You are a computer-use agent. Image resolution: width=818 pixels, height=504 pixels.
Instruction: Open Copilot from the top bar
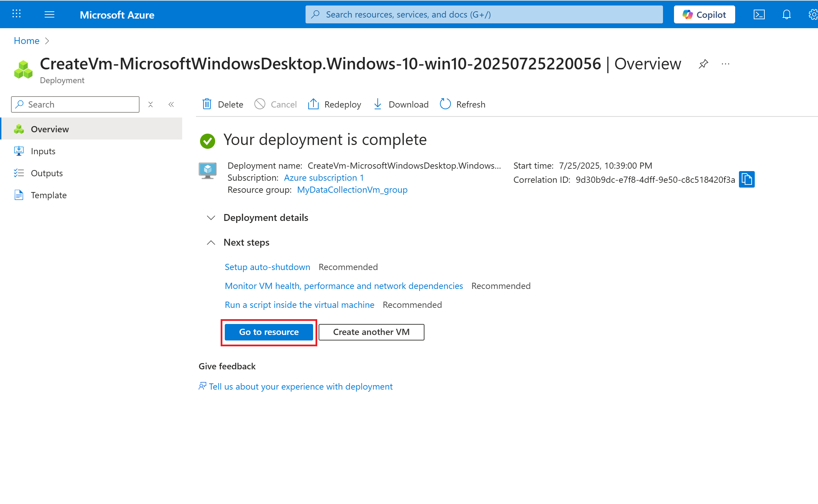(704, 14)
